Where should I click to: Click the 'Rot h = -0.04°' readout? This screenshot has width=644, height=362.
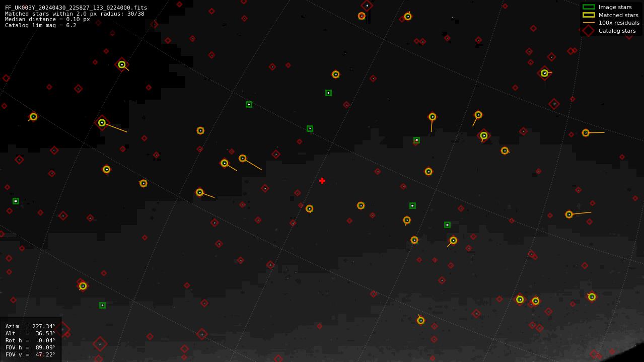click(x=30, y=340)
